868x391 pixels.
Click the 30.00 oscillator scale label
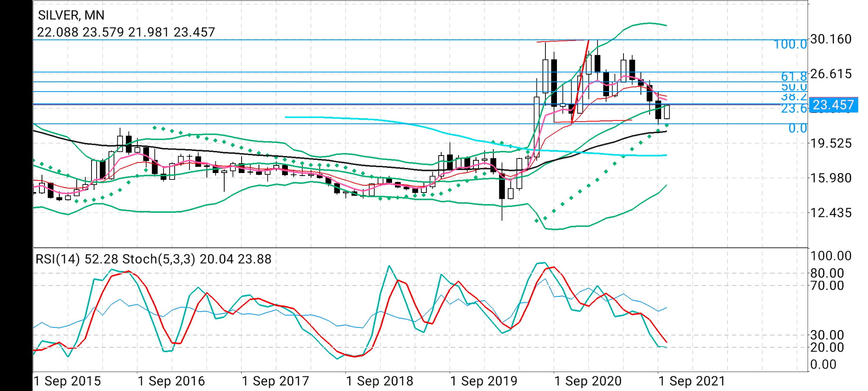827,335
